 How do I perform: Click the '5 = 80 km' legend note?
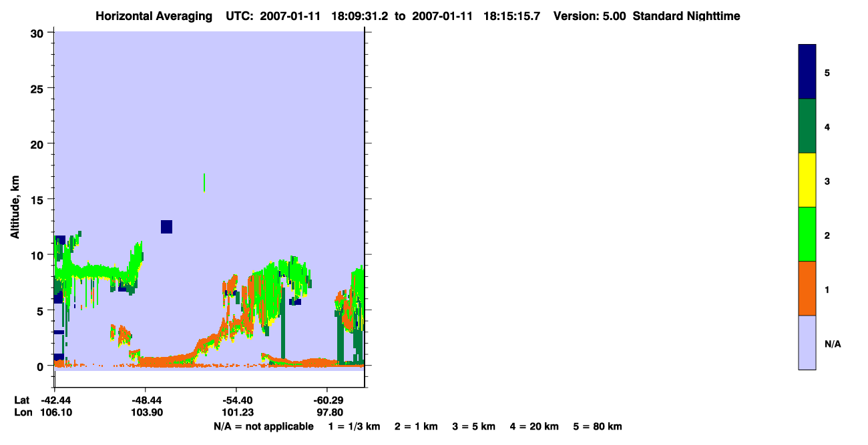598,426
